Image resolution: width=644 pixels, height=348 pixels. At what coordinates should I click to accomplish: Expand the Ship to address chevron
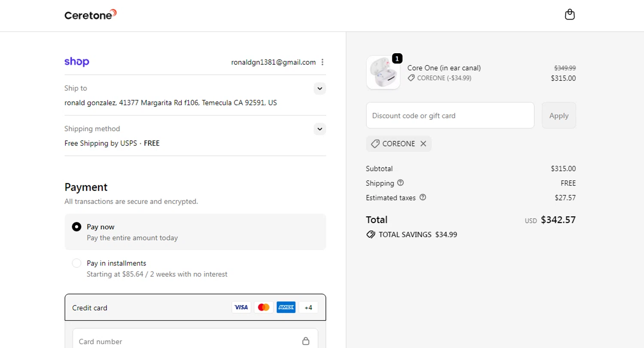(x=319, y=89)
